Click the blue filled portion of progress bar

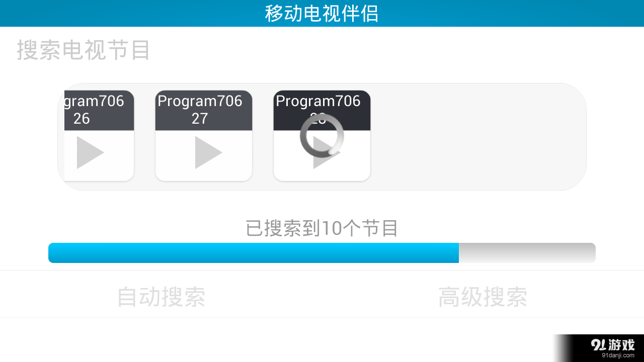point(254,253)
